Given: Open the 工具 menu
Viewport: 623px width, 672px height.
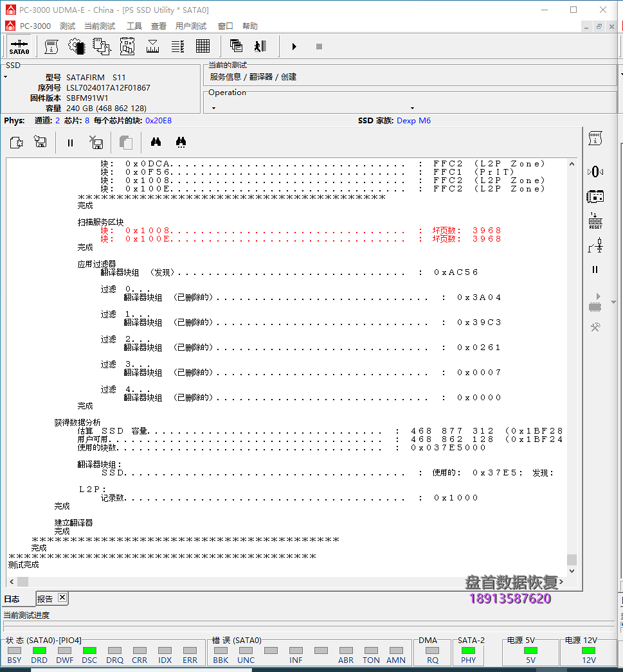Looking at the screenshot, I should pos(134,26).
